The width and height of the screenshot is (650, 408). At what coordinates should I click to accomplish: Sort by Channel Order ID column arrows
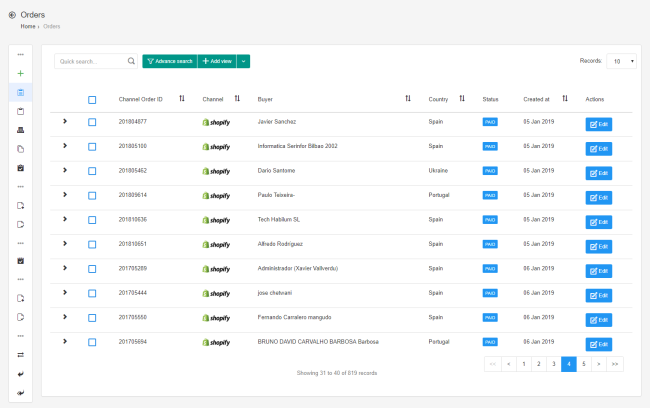pyautogui.click(x=182, y=99)
